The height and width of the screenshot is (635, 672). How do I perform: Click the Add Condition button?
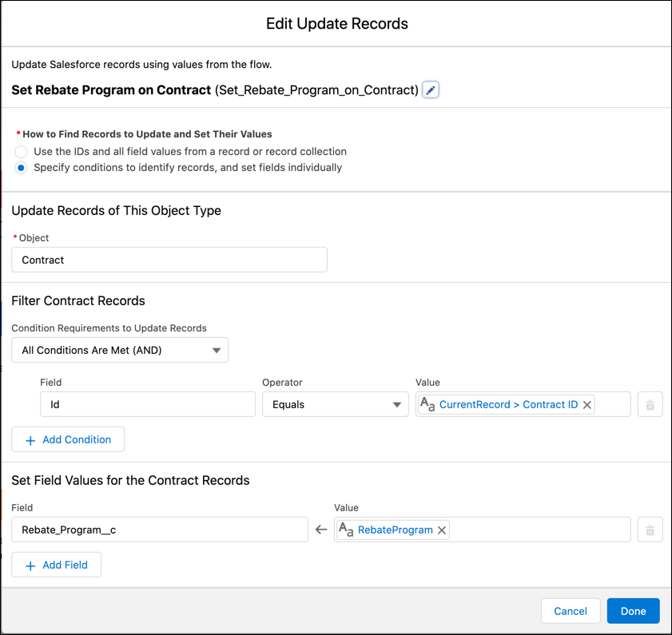coord(68,439)
